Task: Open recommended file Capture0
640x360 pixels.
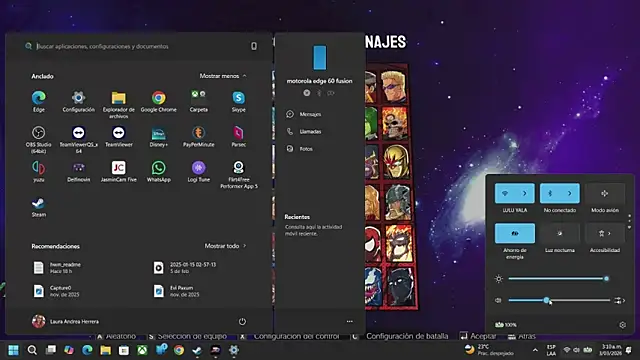Action: (56, 291)
